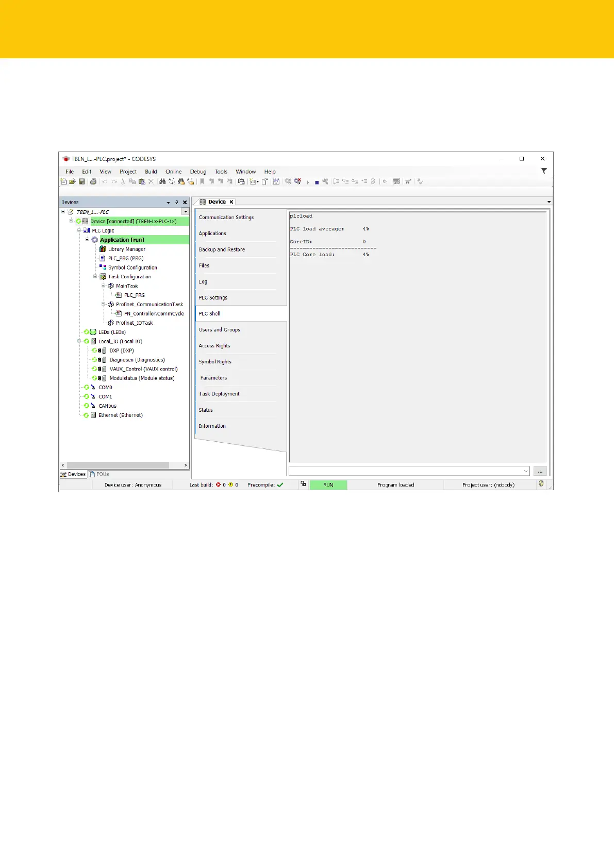Open the Devices panel dropdown arrow
This screenshot has width=614, height=868.
click(168, 203)
